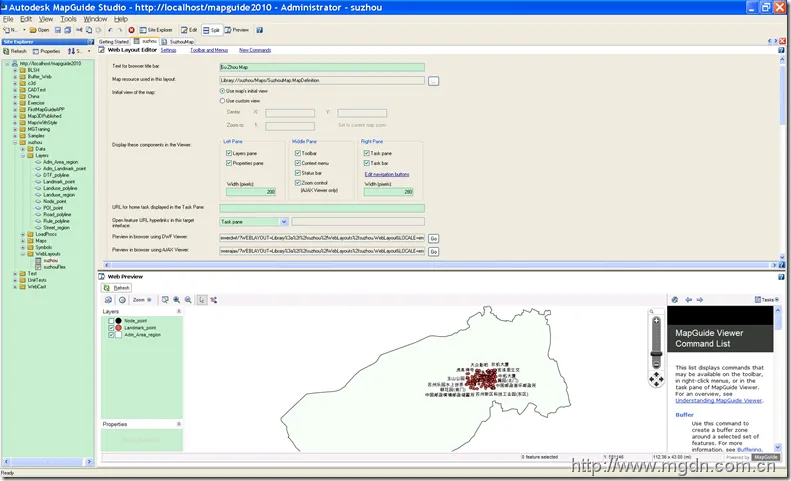Screen dimensions: 791x481
Task: Click the task pane Back arrow
Action: [688, 300]
